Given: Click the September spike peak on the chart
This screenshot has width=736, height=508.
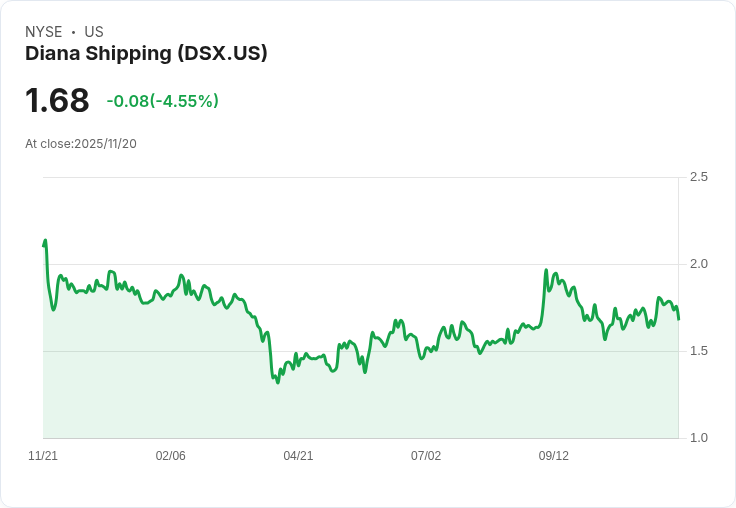Looking at the screenshot, I should [546, 270].
